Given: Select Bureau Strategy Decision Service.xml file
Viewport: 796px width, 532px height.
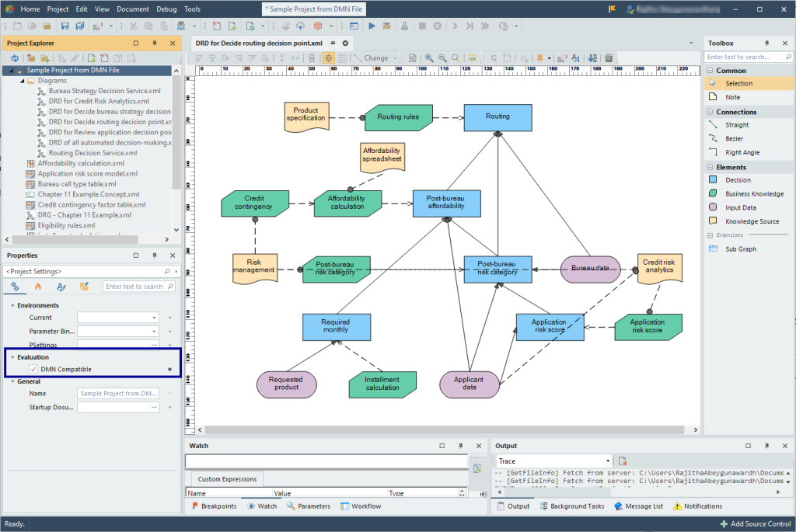Looking at the screenshot, I should click(105, 91).
